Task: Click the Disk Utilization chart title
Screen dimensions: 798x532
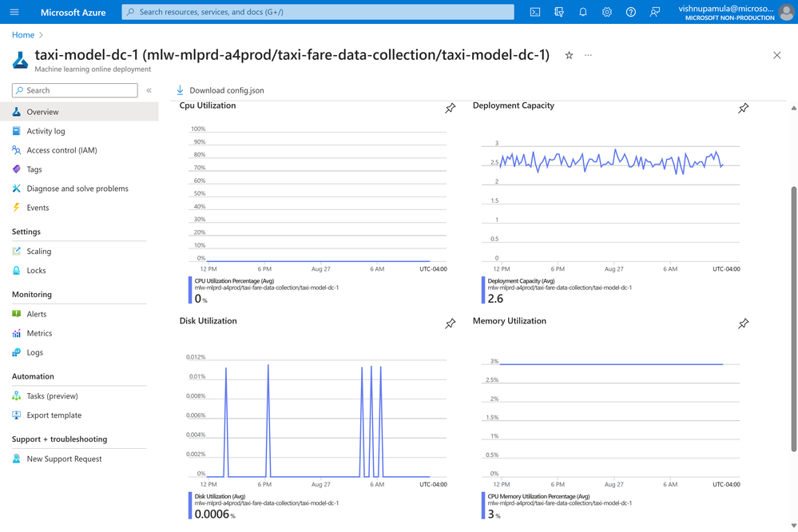Action: coord(208,321)
